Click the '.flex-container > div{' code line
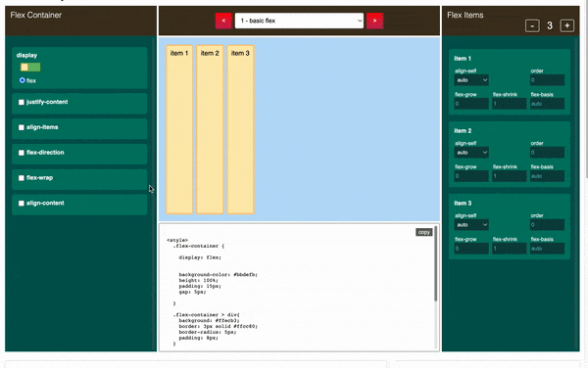The image size is (588, 368). click(x=206, y=315)
